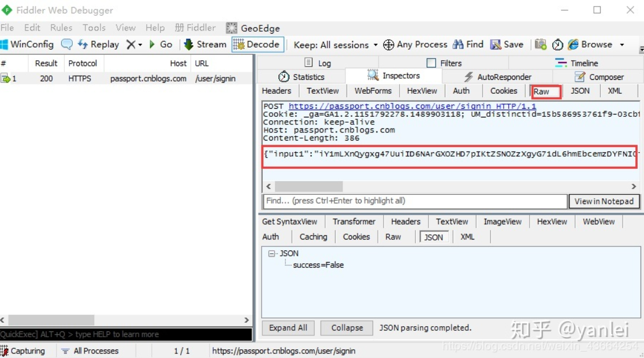The height and width of the screenshot is (358, 644).
Task: Click the comment speech bubble icon
Action: pos(67,45)
